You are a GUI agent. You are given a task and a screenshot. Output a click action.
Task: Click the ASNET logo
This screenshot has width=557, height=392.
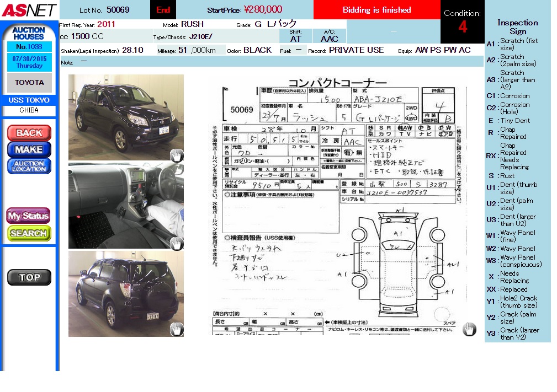click(29, 10)
